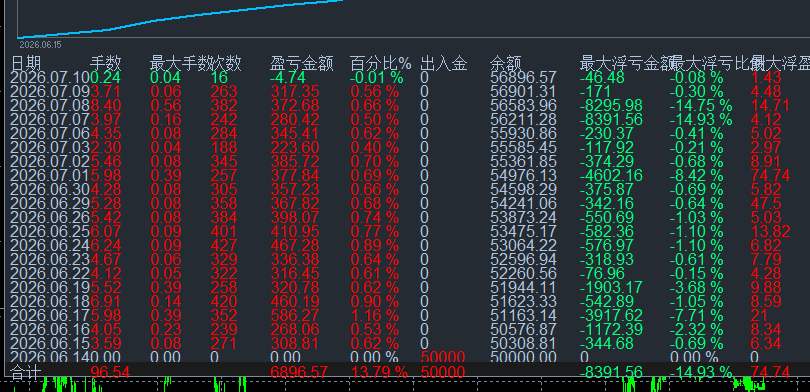Click floating loss -8295.98 on 07.08 row
The height and width of the screenshot is (392, 810).
611,106
